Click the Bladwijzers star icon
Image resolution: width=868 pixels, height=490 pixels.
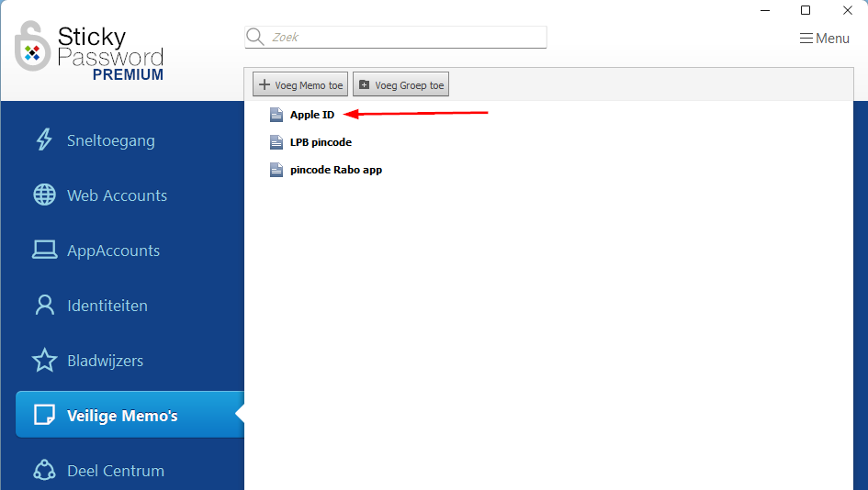click(44, 361)
